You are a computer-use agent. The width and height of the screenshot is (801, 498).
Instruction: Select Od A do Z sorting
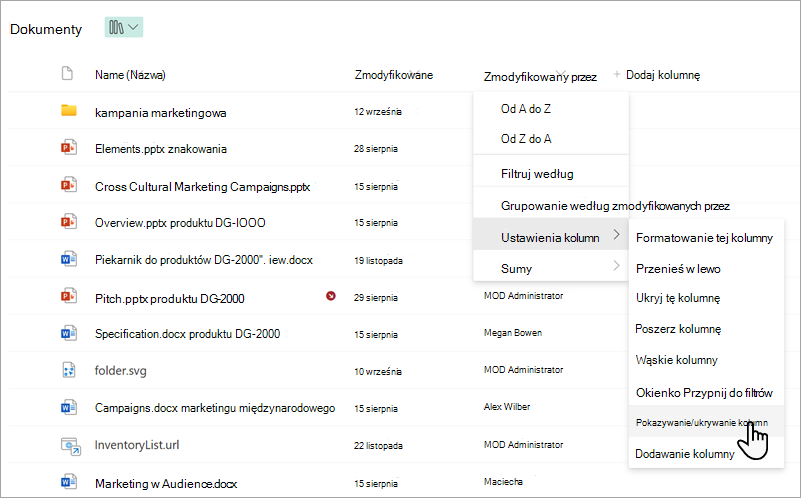tap(551, 109)
